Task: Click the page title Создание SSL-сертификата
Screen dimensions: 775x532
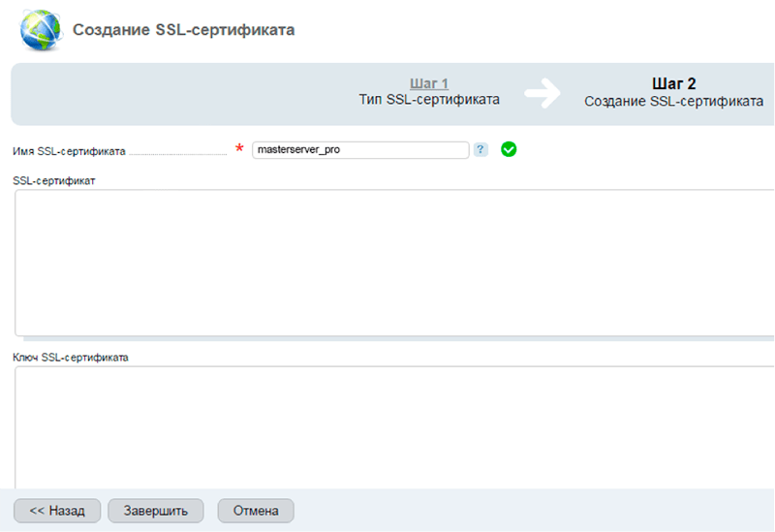Action: coord(184,30)
